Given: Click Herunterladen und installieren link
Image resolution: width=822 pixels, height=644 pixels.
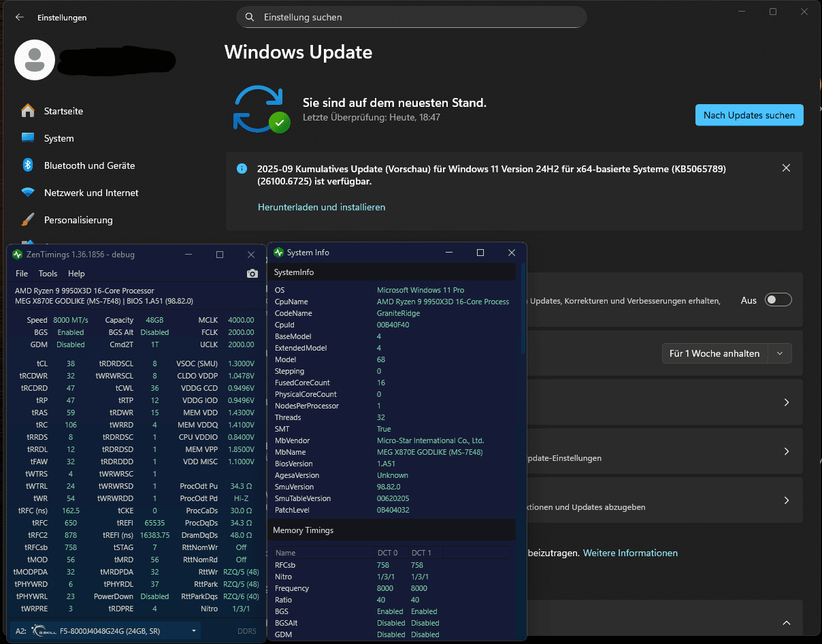Looking at the screenshot, I should [x=321, y=207].
